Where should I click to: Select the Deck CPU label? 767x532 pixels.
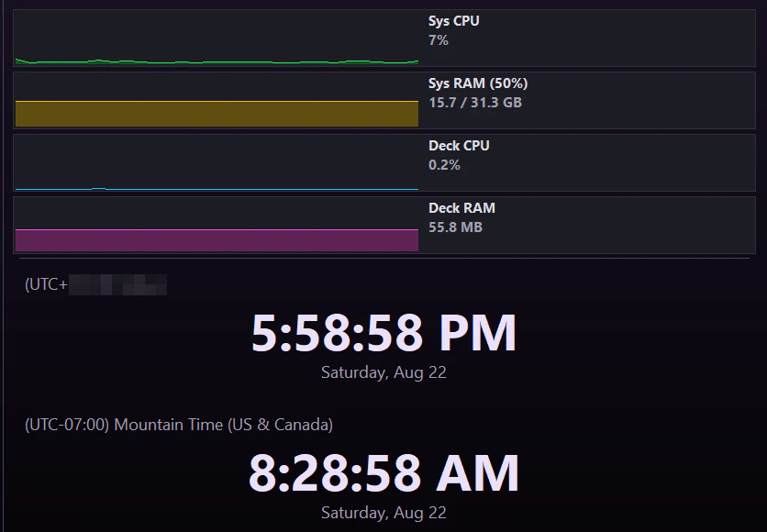click(459, 146)
